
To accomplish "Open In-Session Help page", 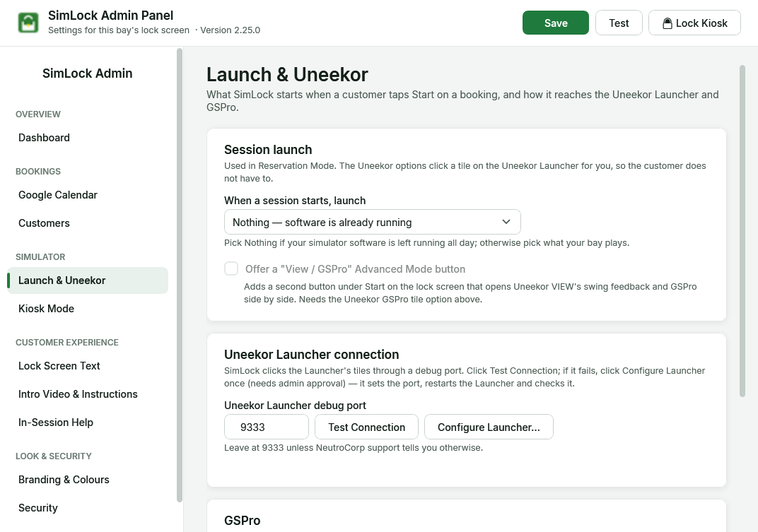I will pyautogui.click(x=88, y=422).
